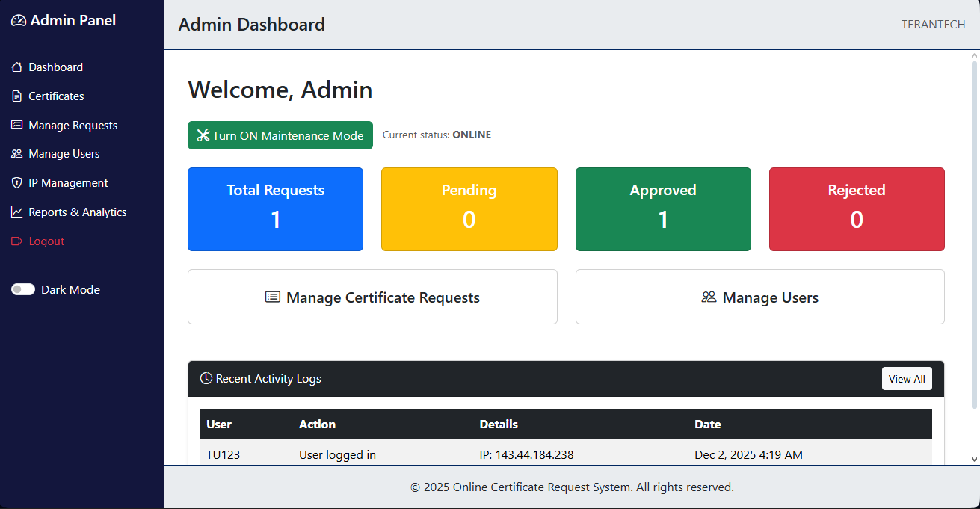Click the IP Management shield icon
Image resolution: width=980 pixels, height=509 pixels.
point(16,182)
